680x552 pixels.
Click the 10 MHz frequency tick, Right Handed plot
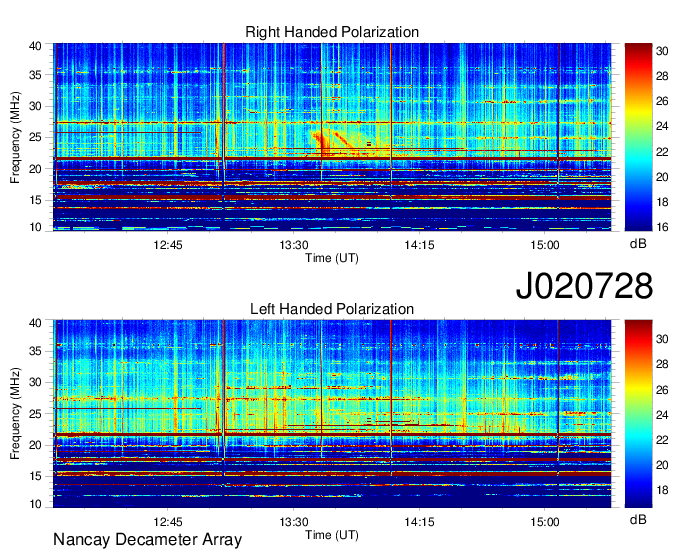click(35, 227)
